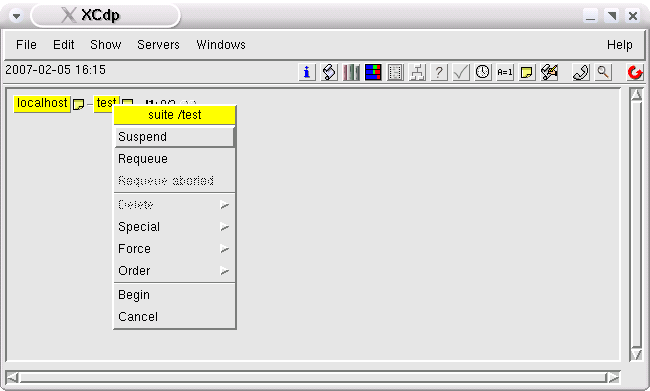Click the edit script writing-hand icon
Screen dimensions: 650x391
549,72
